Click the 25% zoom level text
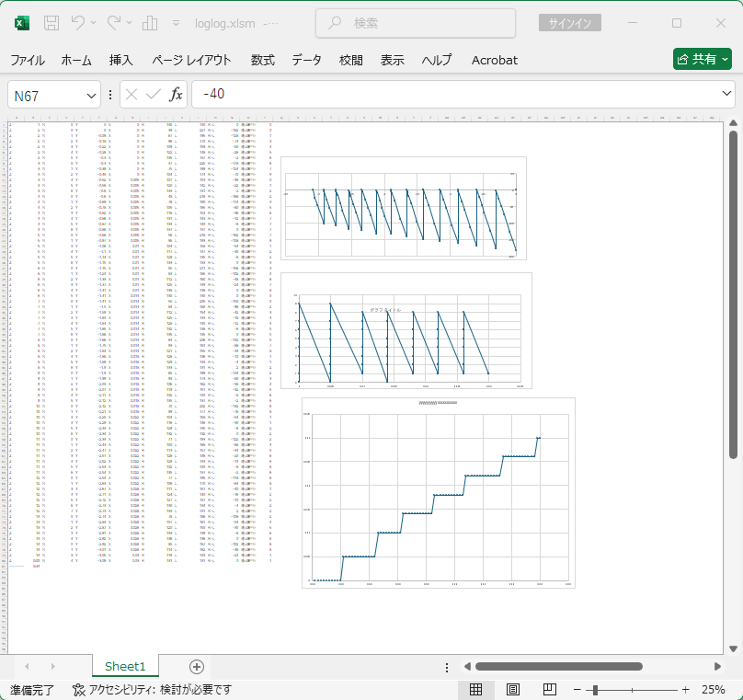 714,690
